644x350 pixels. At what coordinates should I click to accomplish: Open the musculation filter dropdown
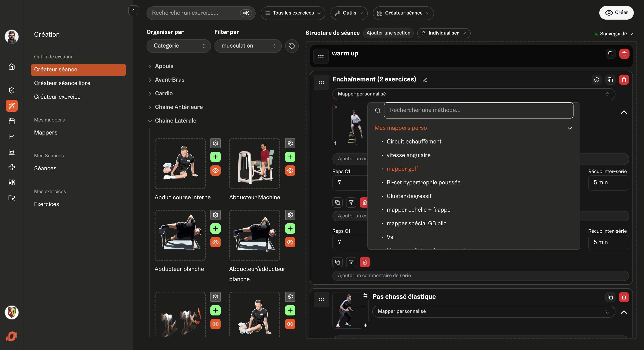coord(248,46)
